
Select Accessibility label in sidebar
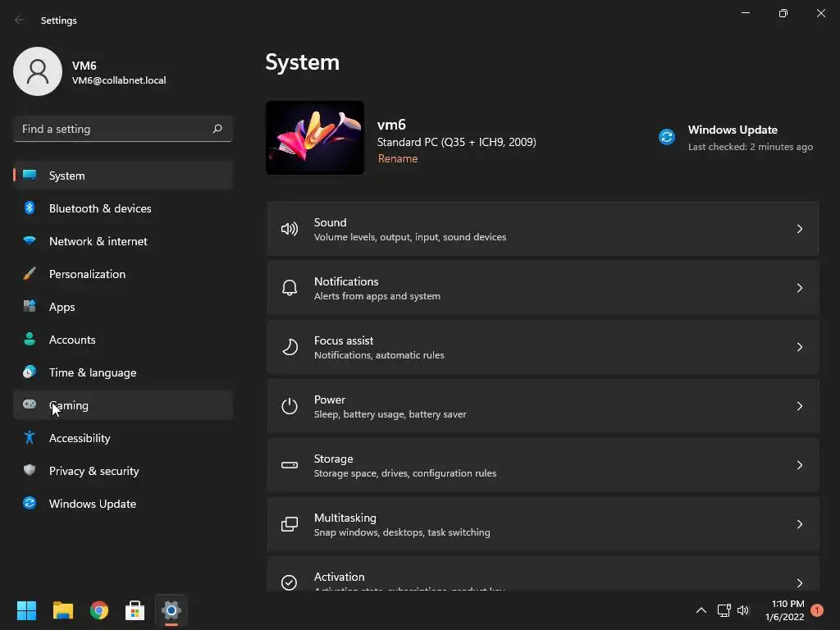pos(80,438)
